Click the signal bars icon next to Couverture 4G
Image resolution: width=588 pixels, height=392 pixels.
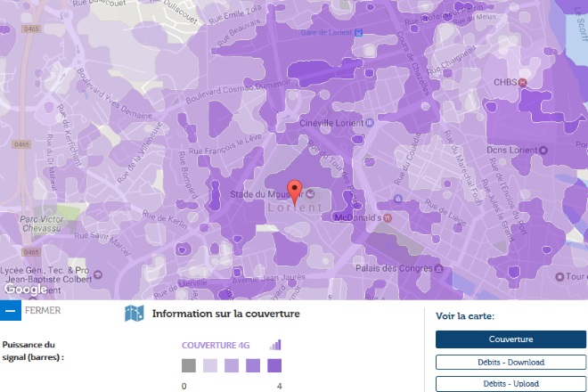[275, 345]
